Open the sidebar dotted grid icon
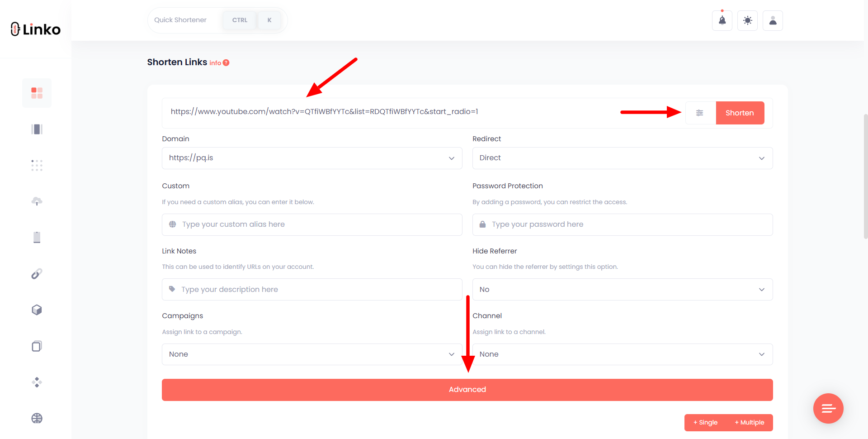The height and width of the screenshot is (439, 868). coord(37,165)
